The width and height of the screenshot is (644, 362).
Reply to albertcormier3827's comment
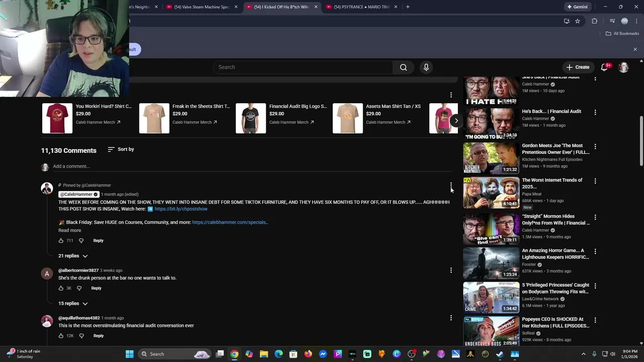pos(96,288)
